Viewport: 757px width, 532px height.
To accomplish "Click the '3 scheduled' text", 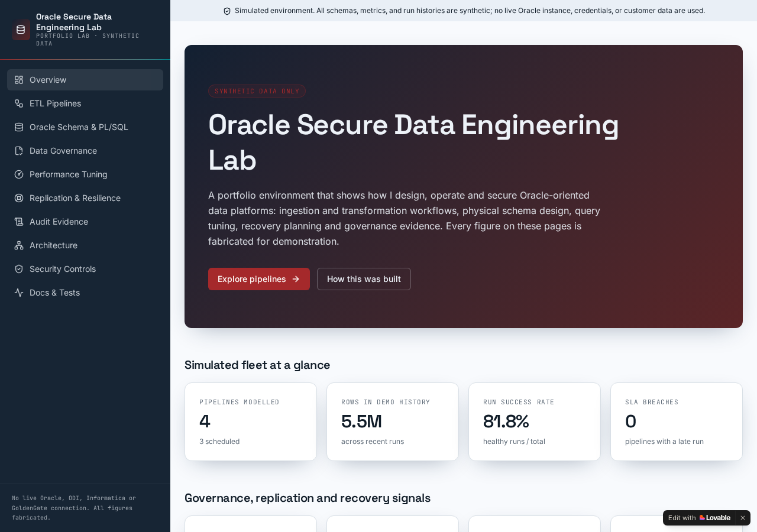I will (x=219, y=442).
